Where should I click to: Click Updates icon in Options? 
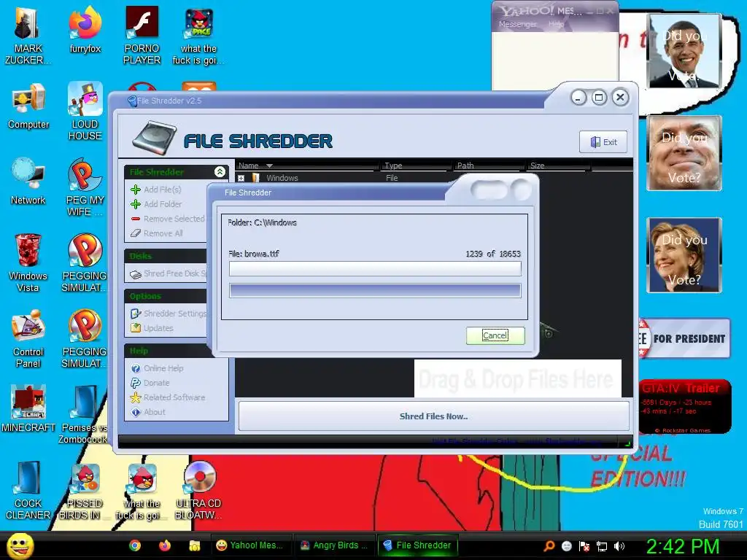[x=136, y=328]
